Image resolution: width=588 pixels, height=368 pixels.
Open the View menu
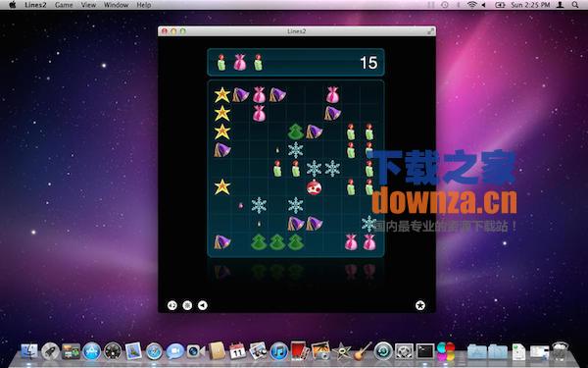88,5
